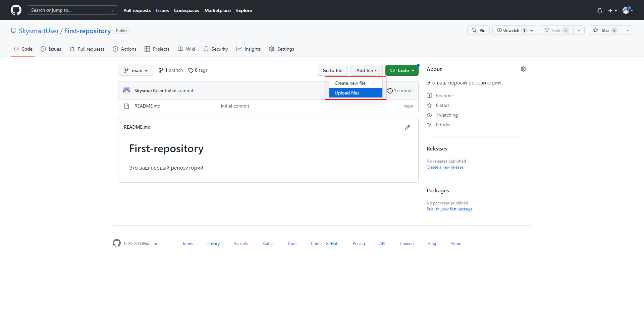
Task: Fork this repository
Action: pyautogui.click(x=556, y=30)
